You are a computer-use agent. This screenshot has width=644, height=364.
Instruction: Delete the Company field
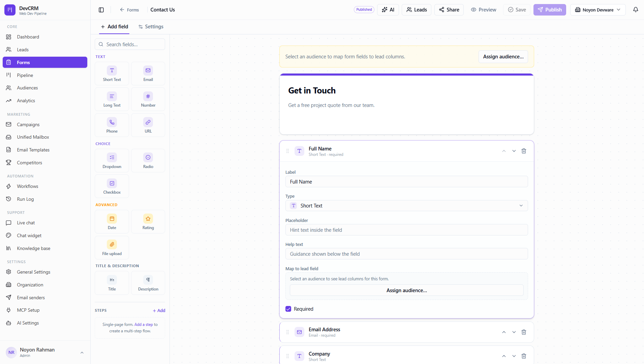click(x=524, y=356)
